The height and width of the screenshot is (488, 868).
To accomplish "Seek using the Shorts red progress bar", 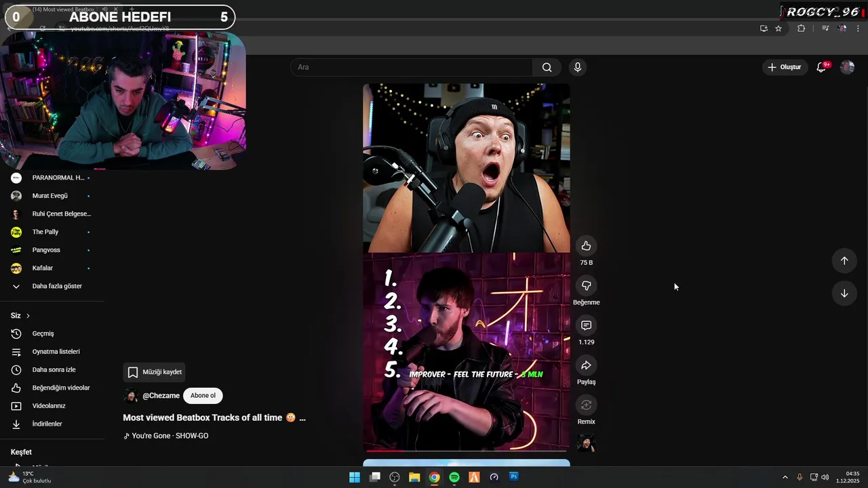I will 467,450.
